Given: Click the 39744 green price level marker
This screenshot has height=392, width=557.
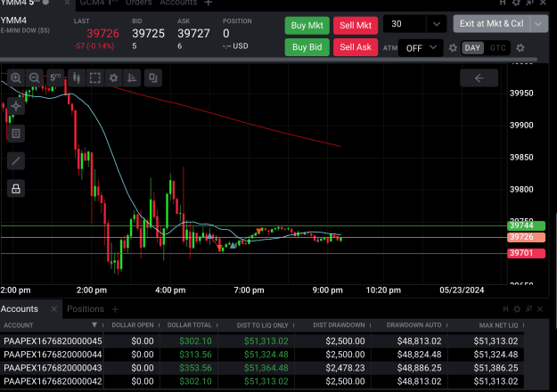Looking at the screenshot, I should (x=526, y=225).
